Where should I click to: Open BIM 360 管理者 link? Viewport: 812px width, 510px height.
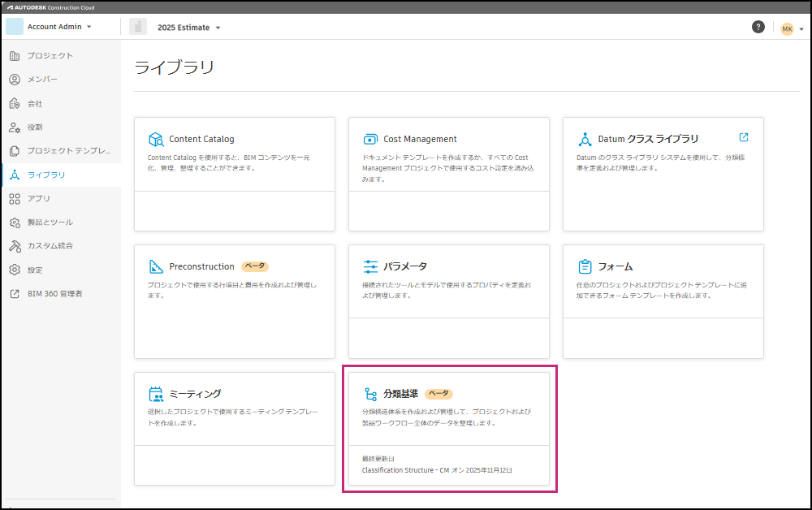55,293
